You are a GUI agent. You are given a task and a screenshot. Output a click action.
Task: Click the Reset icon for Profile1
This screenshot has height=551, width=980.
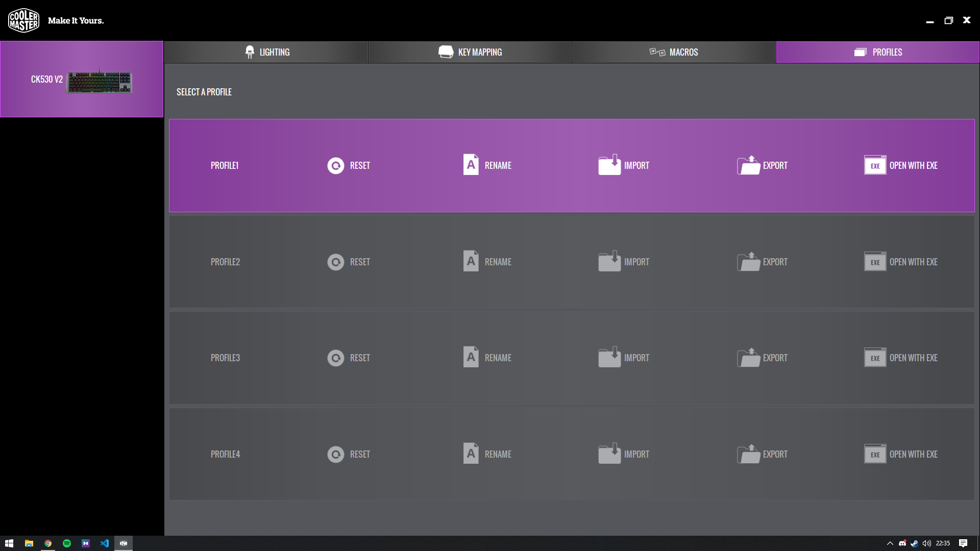[x=335, y=166]
